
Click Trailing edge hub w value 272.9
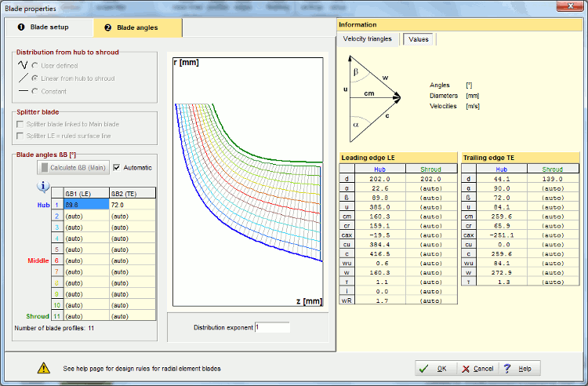tap(502, 273)
